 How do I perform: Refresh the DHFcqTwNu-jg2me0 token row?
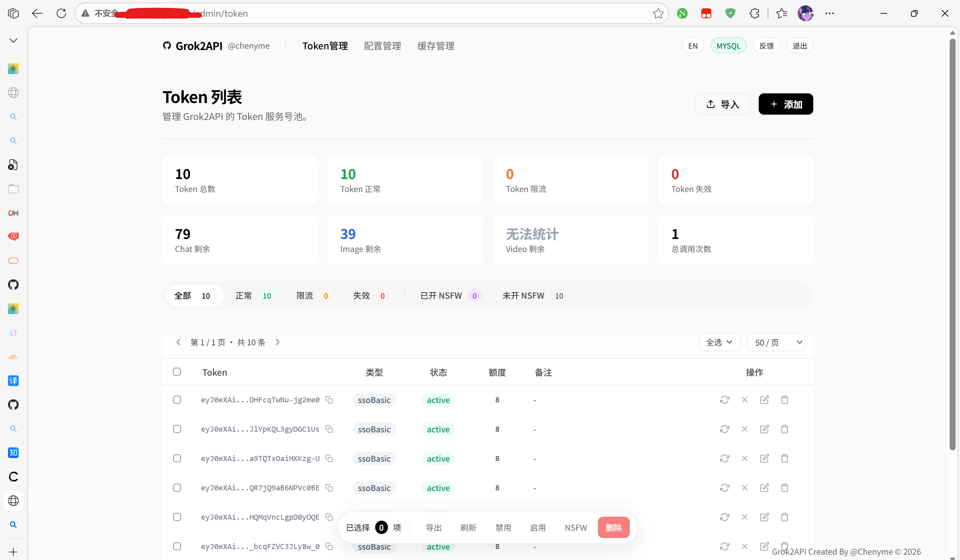pyautogui.click(x=725, y=400)
